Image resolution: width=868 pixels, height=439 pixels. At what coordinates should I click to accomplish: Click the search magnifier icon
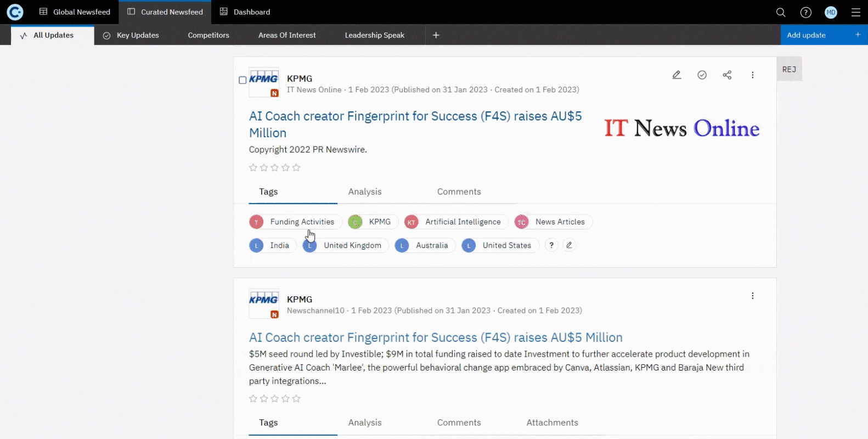[781, 12]
